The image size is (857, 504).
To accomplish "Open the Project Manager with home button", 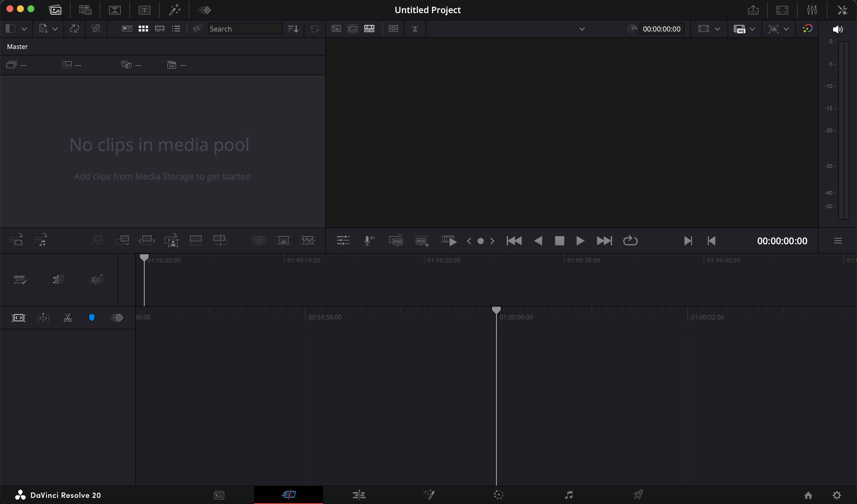I will point(808,495).
